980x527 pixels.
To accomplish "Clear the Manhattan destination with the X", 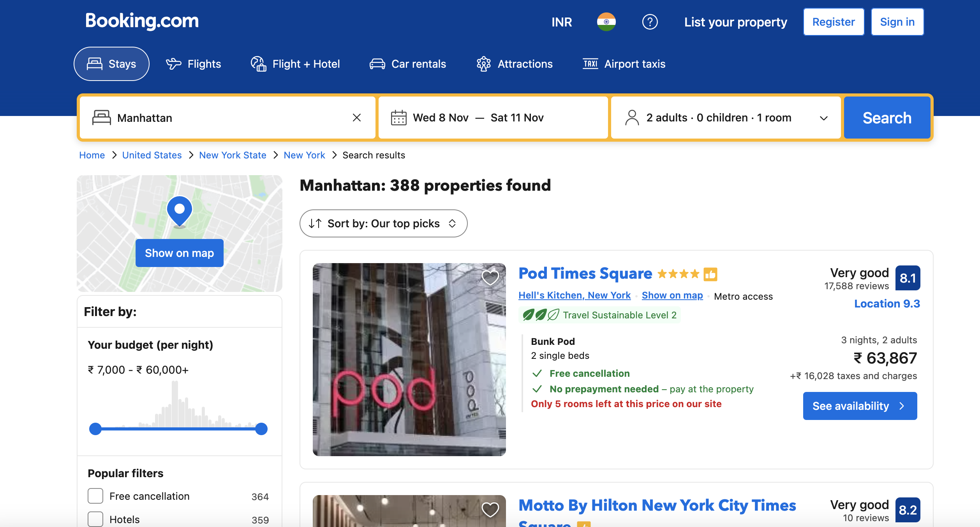I will click(357, 118).
